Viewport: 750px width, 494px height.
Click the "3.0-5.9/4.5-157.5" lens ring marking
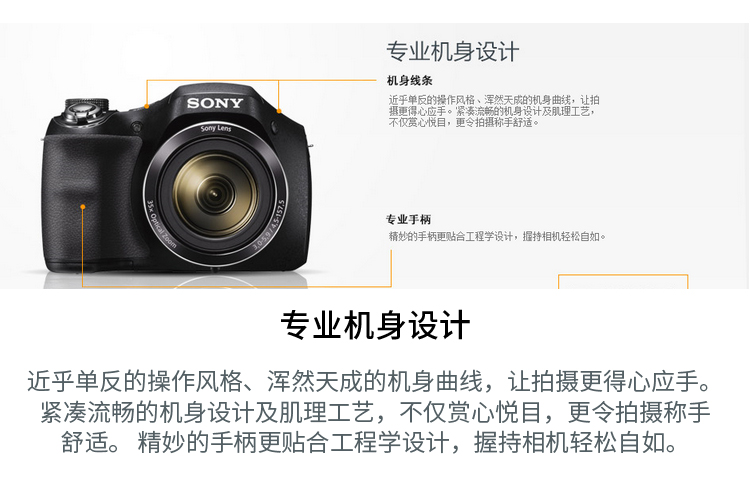click(x=269, y=225)
